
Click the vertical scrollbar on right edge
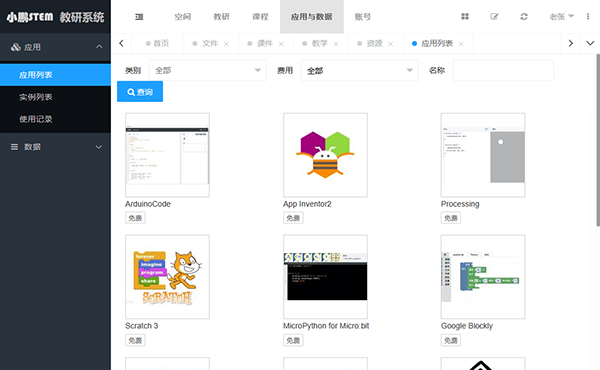598,140
